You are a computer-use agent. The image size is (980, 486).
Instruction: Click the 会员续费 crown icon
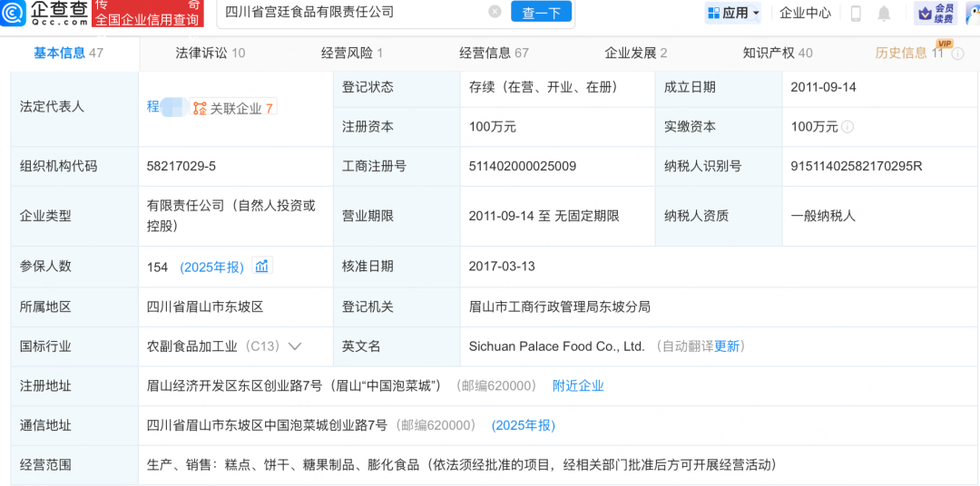click(x=936, y=13)
